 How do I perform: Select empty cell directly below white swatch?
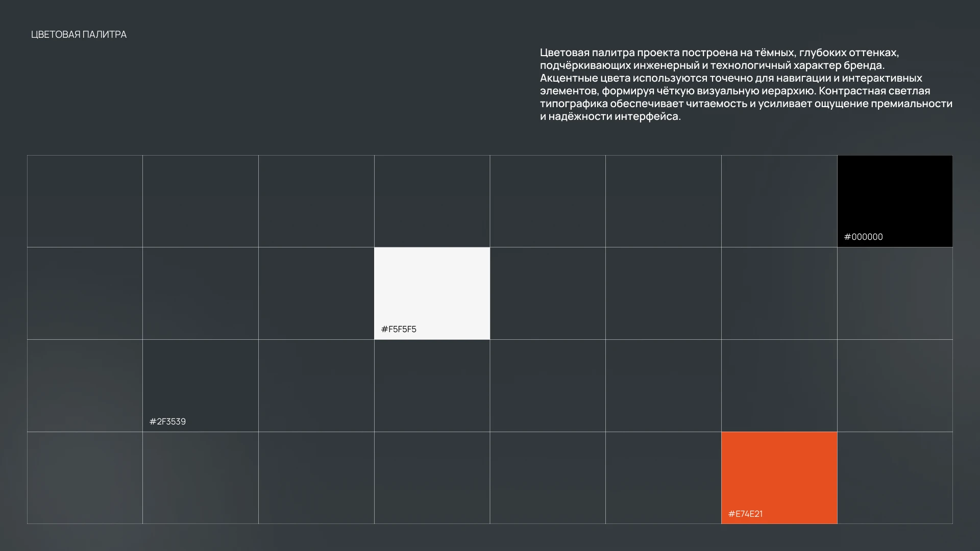click(x=432, y=385)
